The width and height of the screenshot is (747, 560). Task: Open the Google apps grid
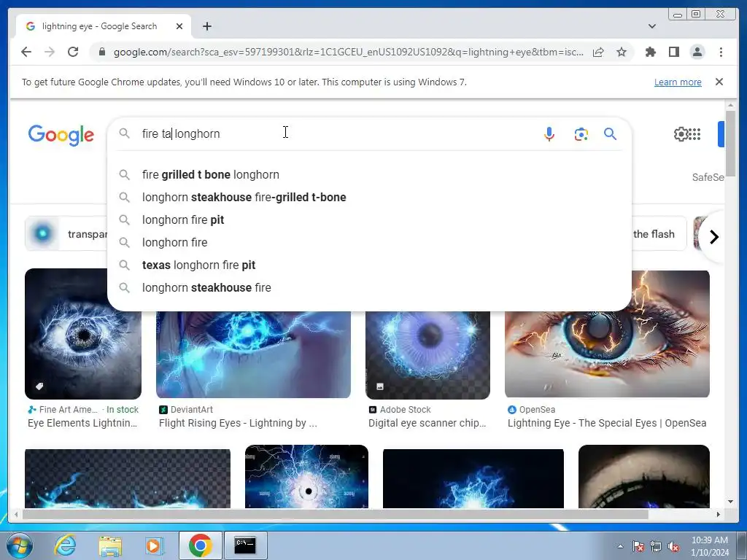coord(694,134)
